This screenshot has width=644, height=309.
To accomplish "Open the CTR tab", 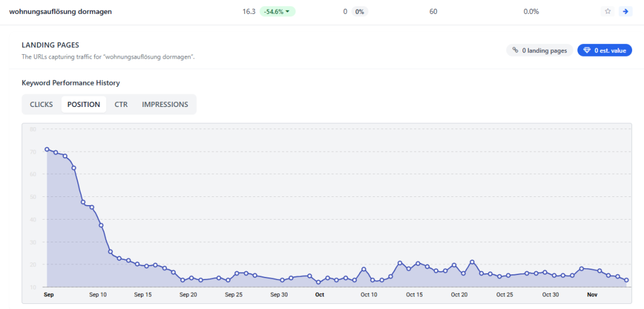I will pyautogui.click(x=121, y=104).
